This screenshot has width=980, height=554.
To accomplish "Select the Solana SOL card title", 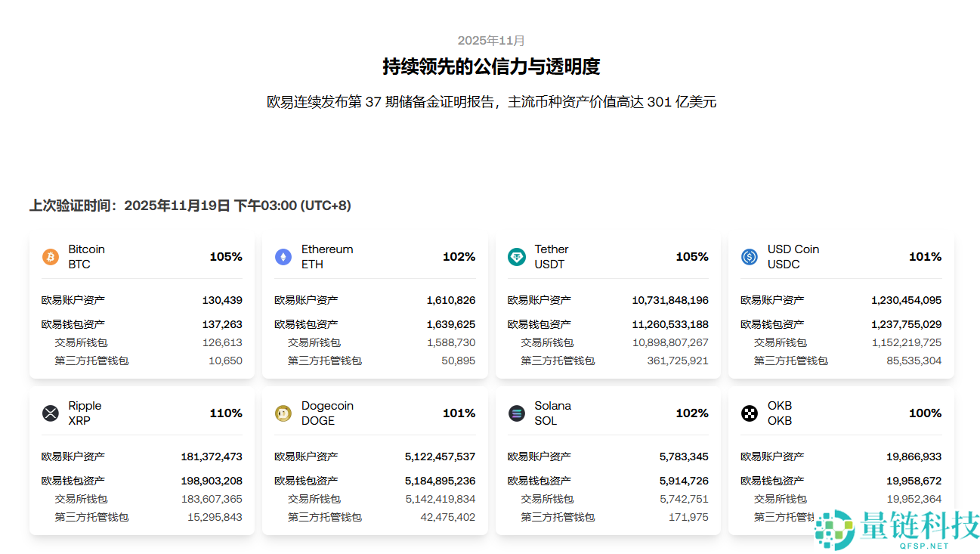I will pos(552,413).
